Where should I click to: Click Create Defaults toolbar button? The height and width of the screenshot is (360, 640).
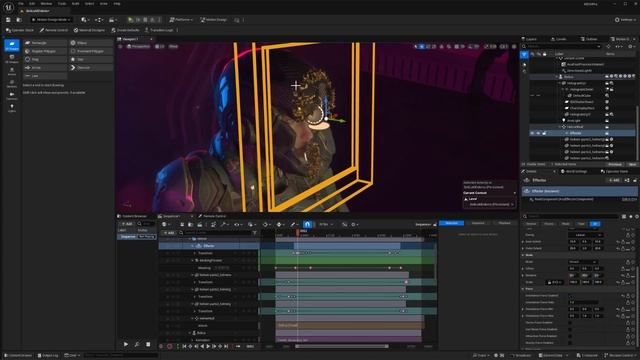tap(125, 30)
